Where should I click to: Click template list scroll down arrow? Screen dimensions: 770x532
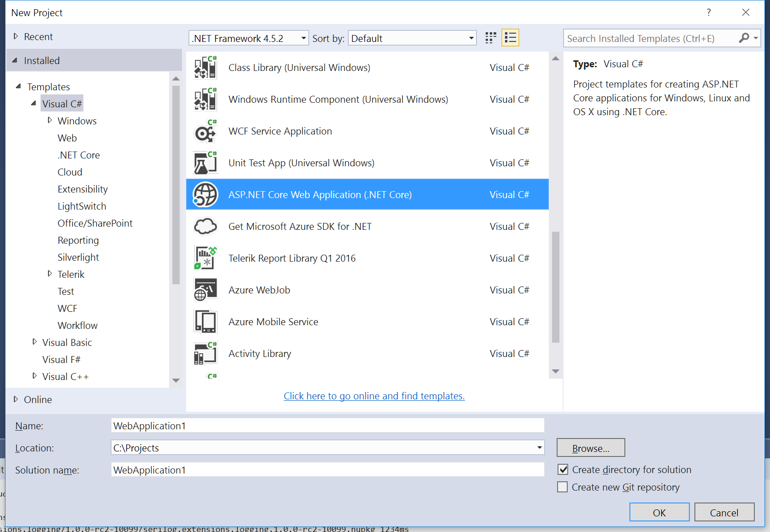[556, 371]
